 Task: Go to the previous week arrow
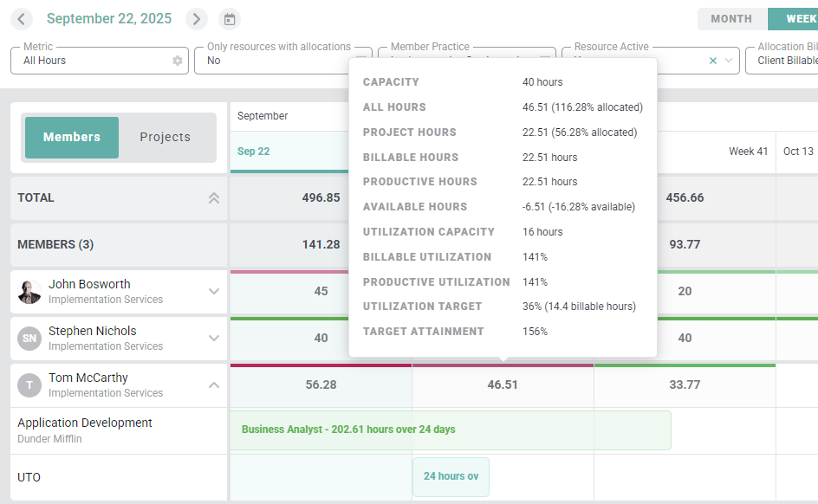coord(23,19)
